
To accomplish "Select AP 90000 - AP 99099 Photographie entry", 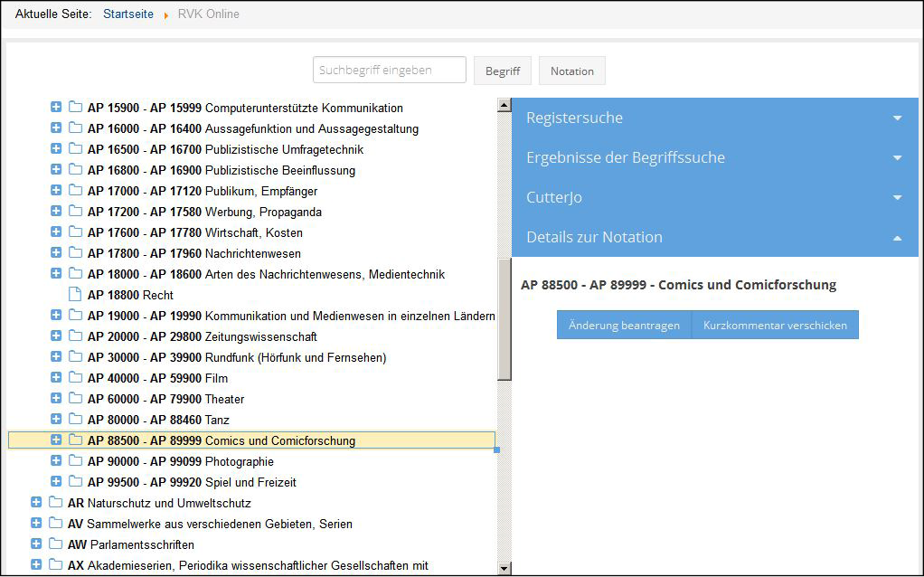I will pyautogui.click(x=180, y=461).
